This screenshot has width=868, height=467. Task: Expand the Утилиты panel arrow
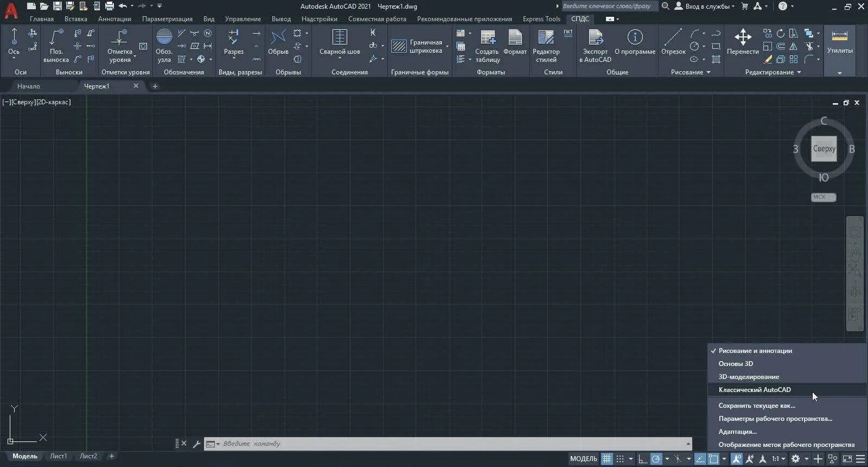coord(839,73)
